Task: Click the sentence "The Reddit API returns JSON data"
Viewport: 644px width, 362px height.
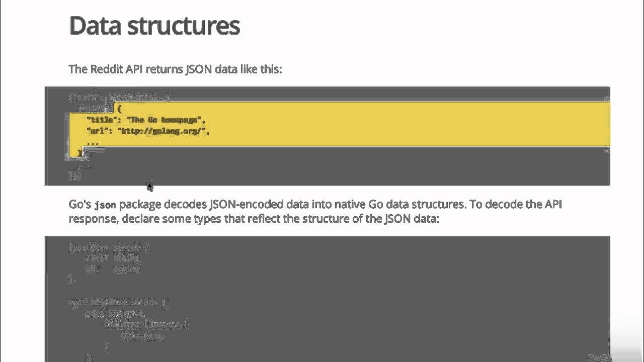Action: tap(140, 69)
